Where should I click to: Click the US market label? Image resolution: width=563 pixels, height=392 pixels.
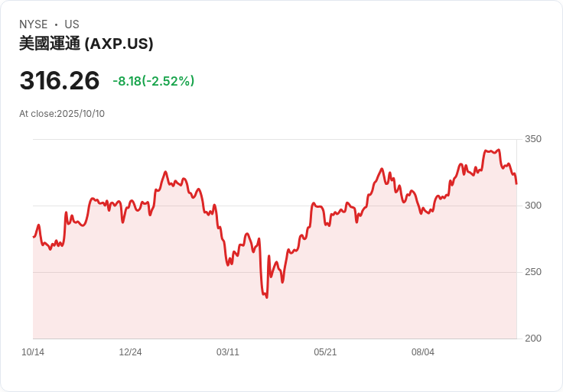[x=72, y=24]
